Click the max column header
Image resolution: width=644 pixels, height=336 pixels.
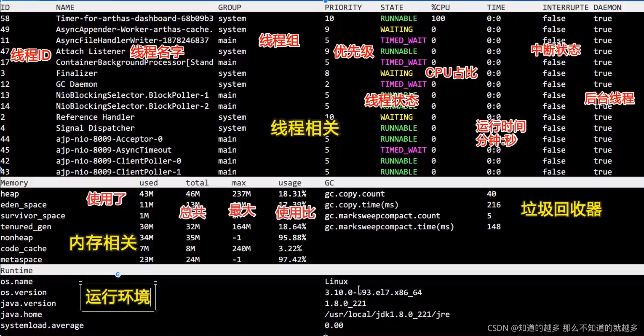239,183
